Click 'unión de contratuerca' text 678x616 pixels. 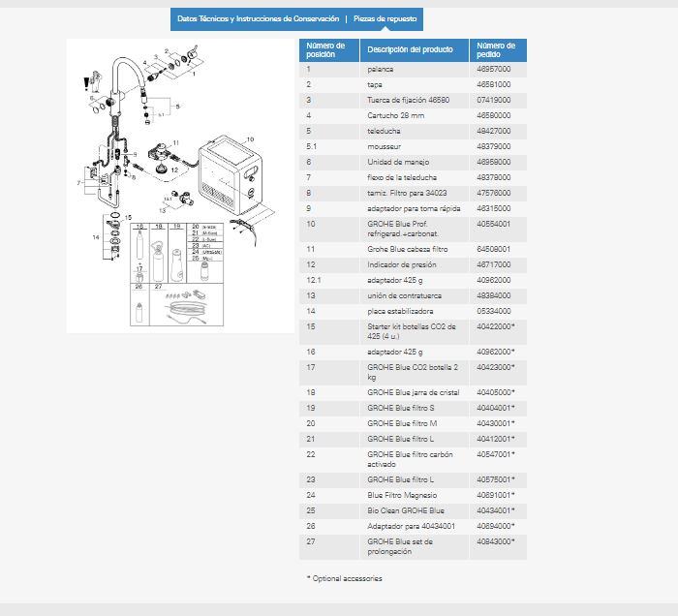pyautogui.click(x=404, y=296)
